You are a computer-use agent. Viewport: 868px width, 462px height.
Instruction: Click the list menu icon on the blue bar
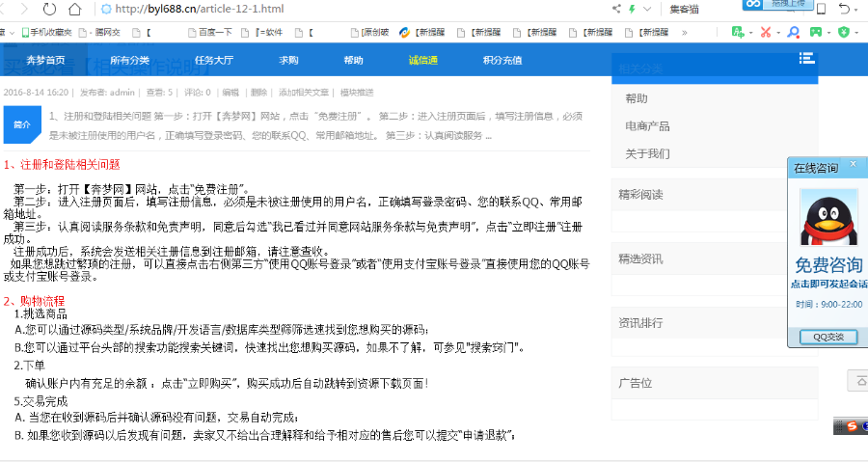[806, 58]
